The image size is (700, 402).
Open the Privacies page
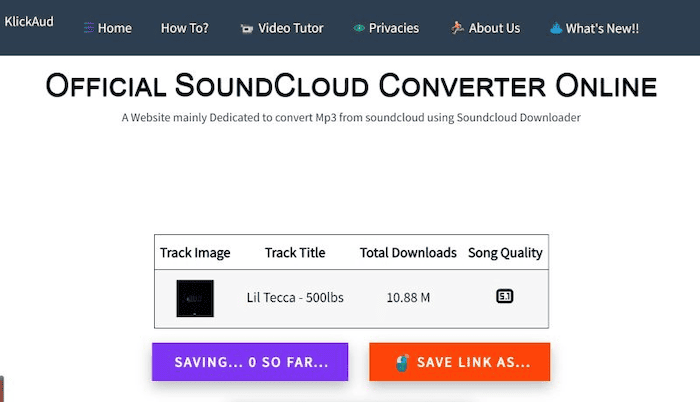pos(394,28)
